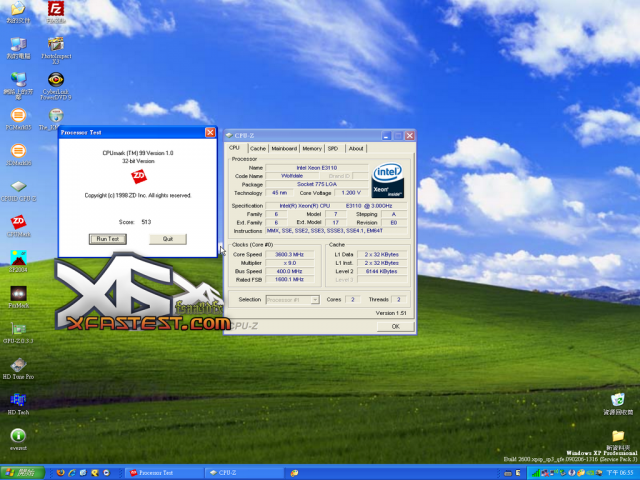
Task: Switch to the CPU tab in CPU-Z
Action: click(234, 148)
